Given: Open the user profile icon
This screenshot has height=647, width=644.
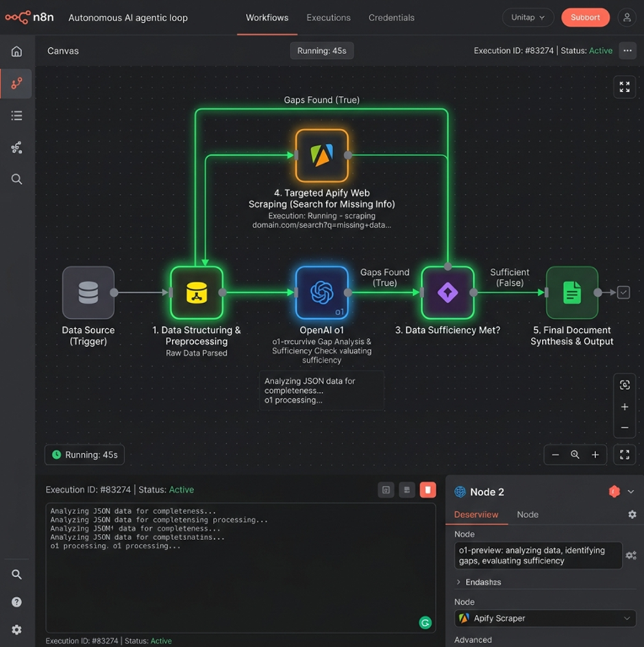Looking at the screenshot, I should 627,17.
